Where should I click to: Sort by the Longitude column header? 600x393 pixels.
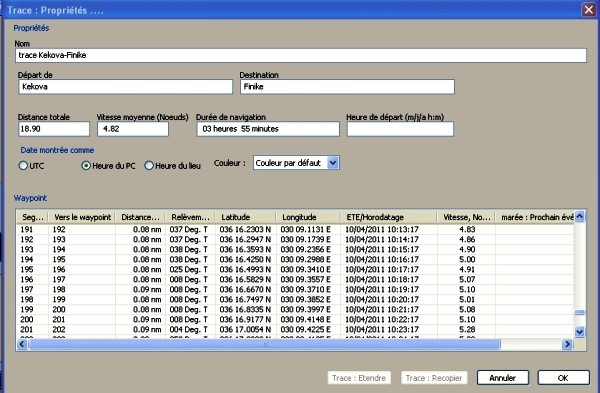tap(308, 217)
